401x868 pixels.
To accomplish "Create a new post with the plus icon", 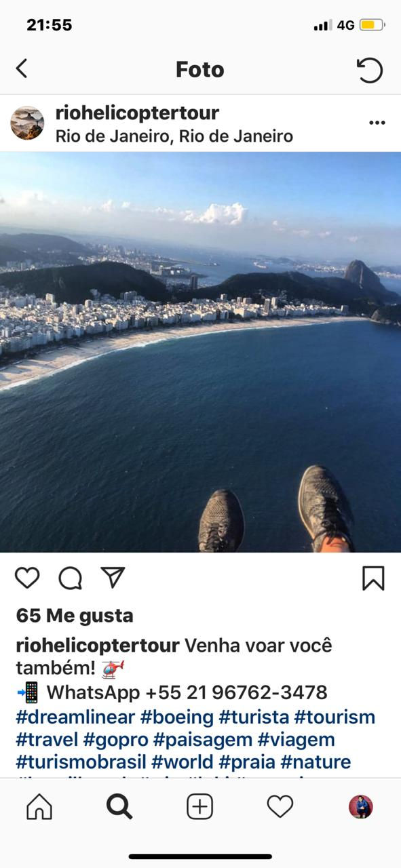I will [199, 807].
